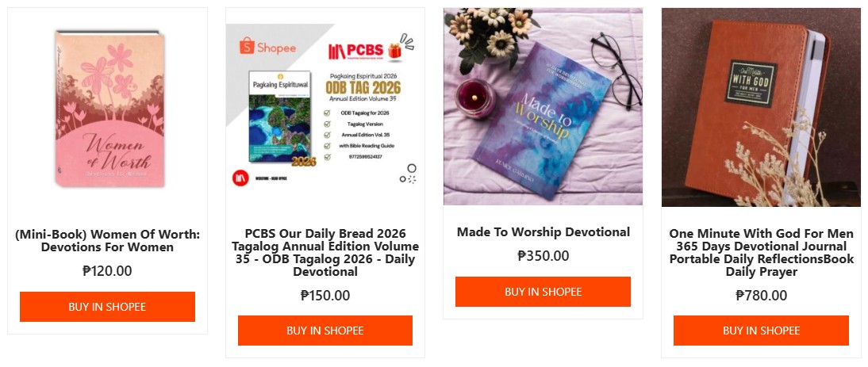
Task: Open Made To Worship Devotional title link
Action: pos(543,232)
